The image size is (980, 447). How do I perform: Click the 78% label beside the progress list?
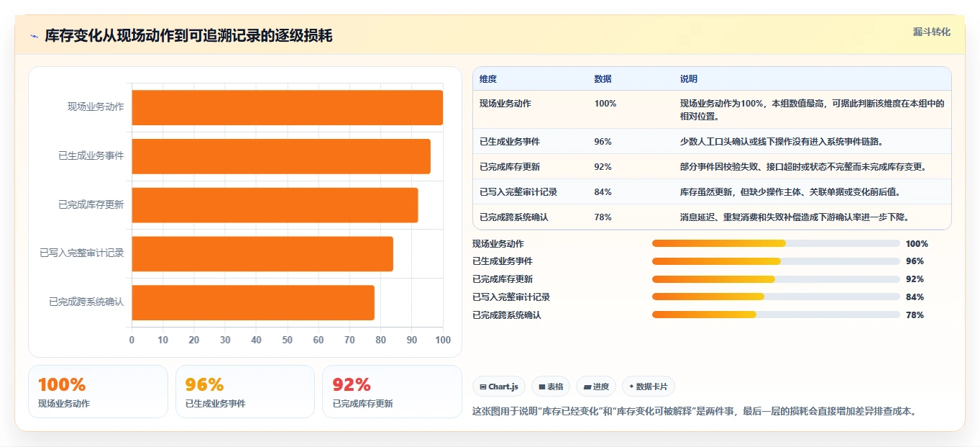click(x=915, y=315)
